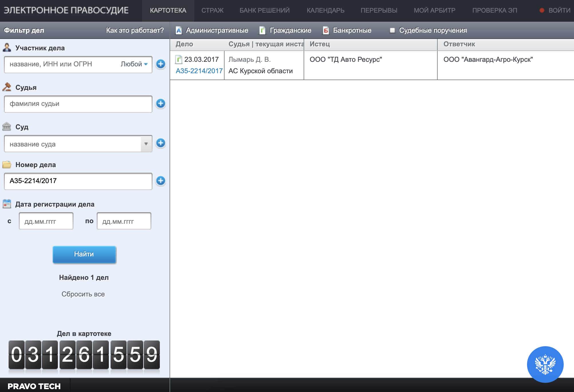This screenshot has width=574, height=392.
Task: Click the add icon next to Участник дела
Action: 160,64
